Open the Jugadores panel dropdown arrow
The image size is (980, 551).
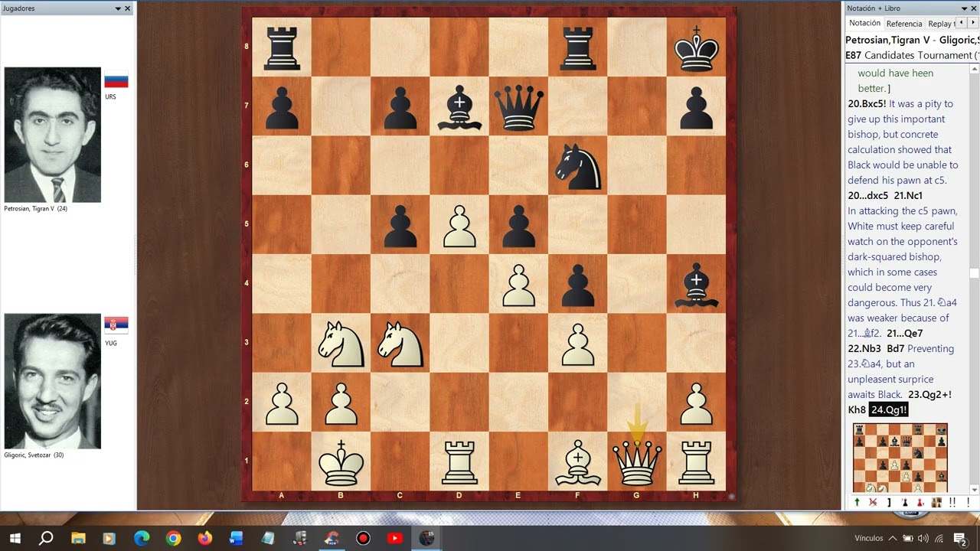(118, 8)
